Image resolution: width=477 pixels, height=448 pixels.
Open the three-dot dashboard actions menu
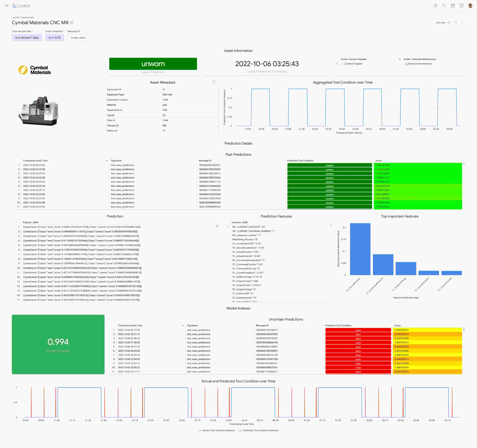click(462, 23)
